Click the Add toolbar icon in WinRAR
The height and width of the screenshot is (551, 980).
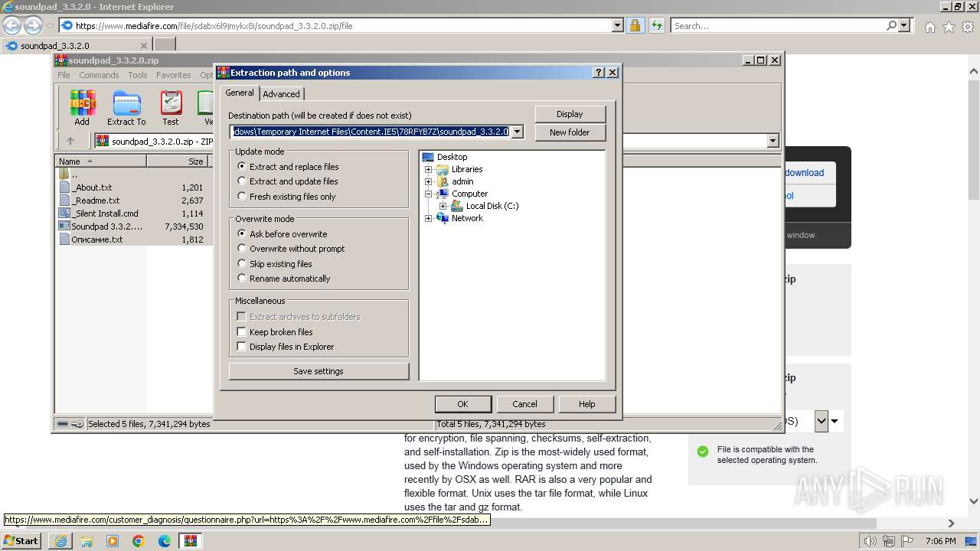82,108
